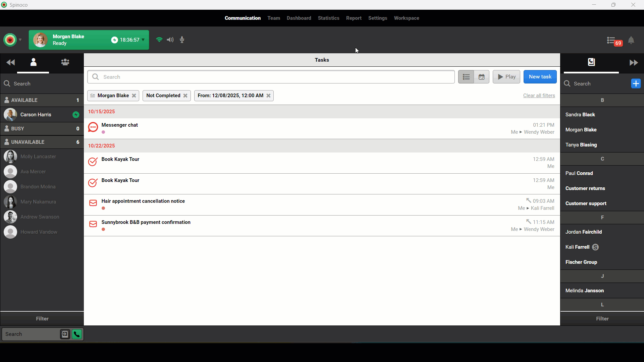The width and height of the screenshot is (644, 362).
Task: Remove the Not Completed filter chip
Action: tap(185, 96)
